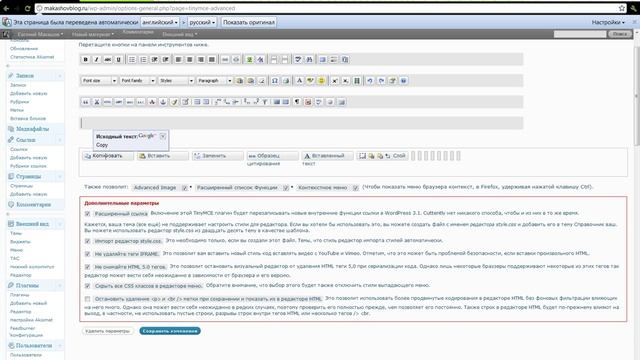
Task: Open the Комментарии sidebar menu
Action: (x=33, y=204)
